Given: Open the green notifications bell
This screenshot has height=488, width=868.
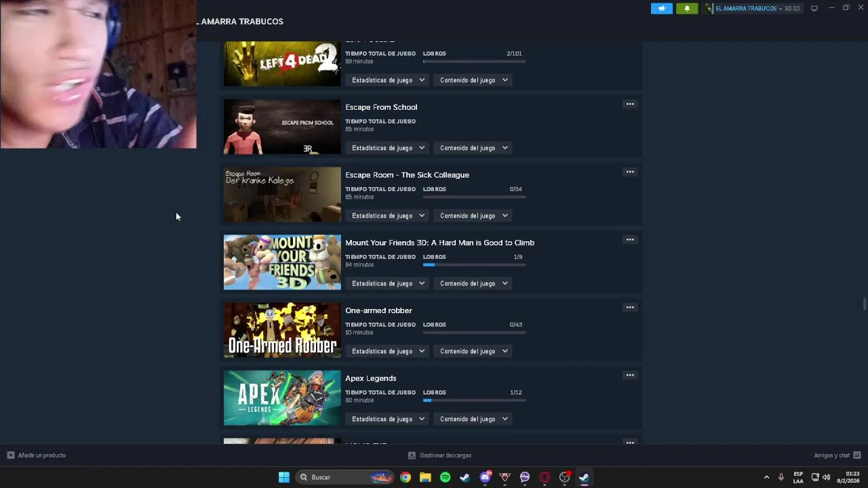Looking at the screenshot, I should tap(687, 8).
